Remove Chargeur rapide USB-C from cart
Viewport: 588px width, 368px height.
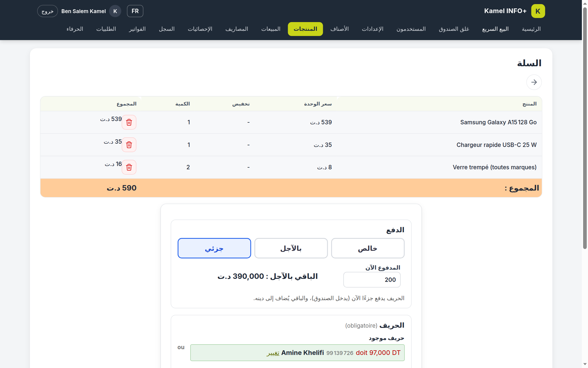[x=129, y=145]
